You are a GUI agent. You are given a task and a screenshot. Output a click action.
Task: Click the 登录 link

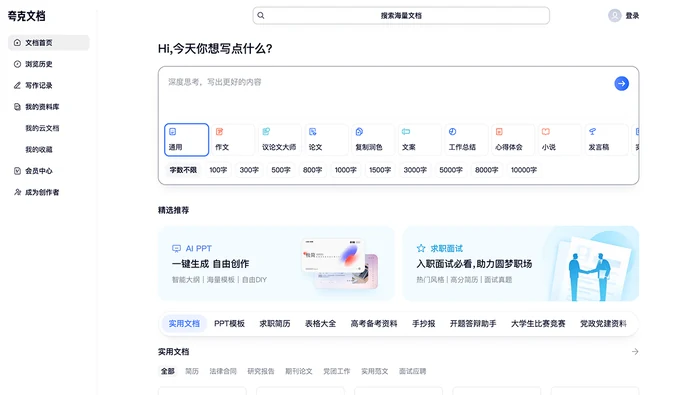(x=632, y=16)
